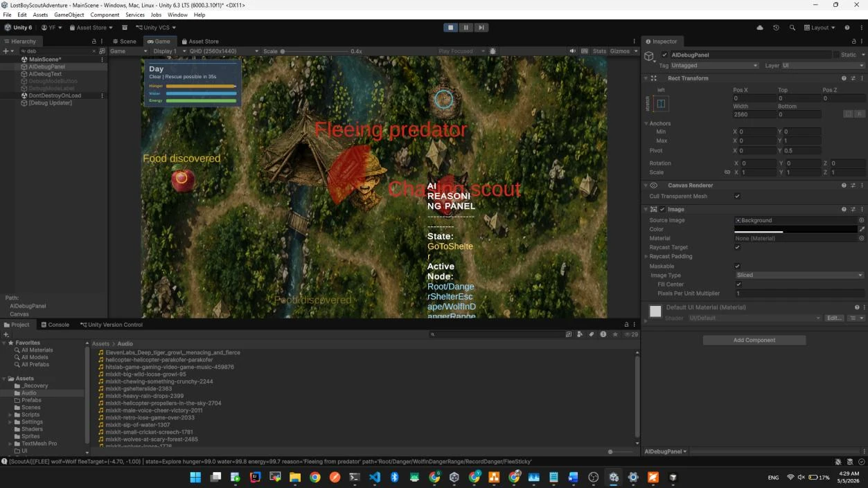Image resolution: width=868 pixels, height=488 pixels.
Task: Open the Layer UI dropdown
Action: click(822, 66)
